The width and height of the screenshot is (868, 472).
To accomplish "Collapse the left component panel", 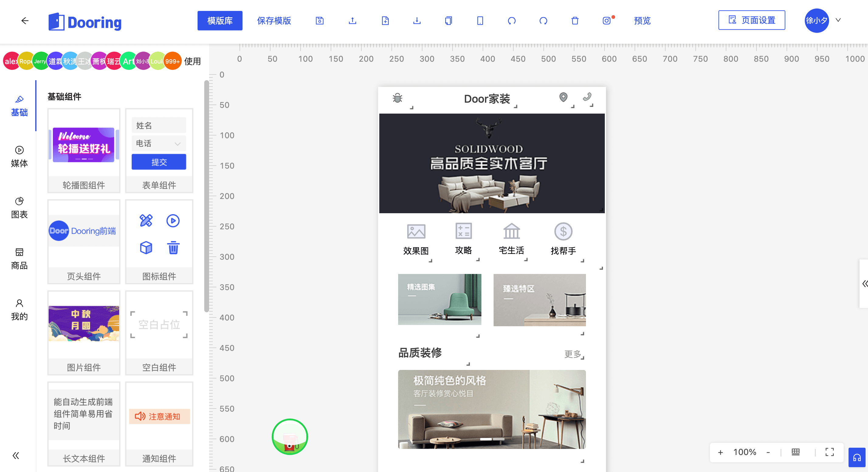I will (16, 456).
